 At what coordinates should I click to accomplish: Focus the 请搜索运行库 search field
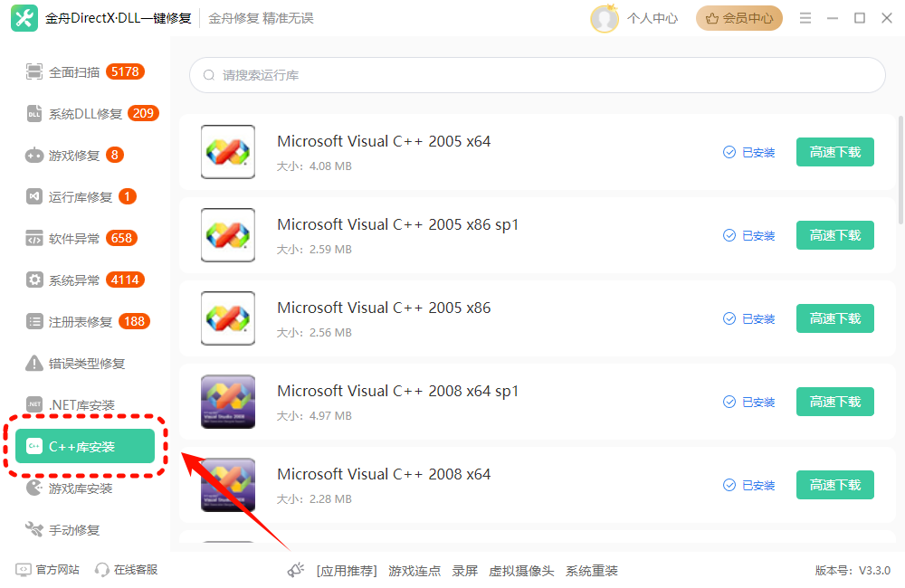538,75
